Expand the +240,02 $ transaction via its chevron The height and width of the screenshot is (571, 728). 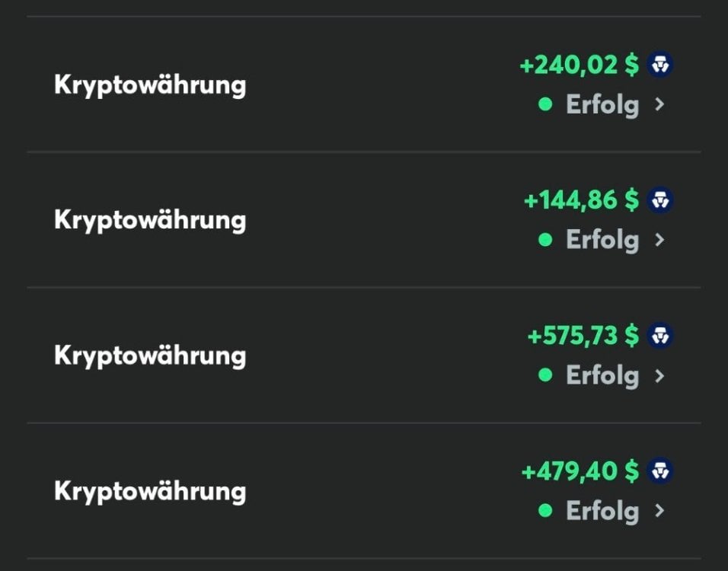[659, 104]
